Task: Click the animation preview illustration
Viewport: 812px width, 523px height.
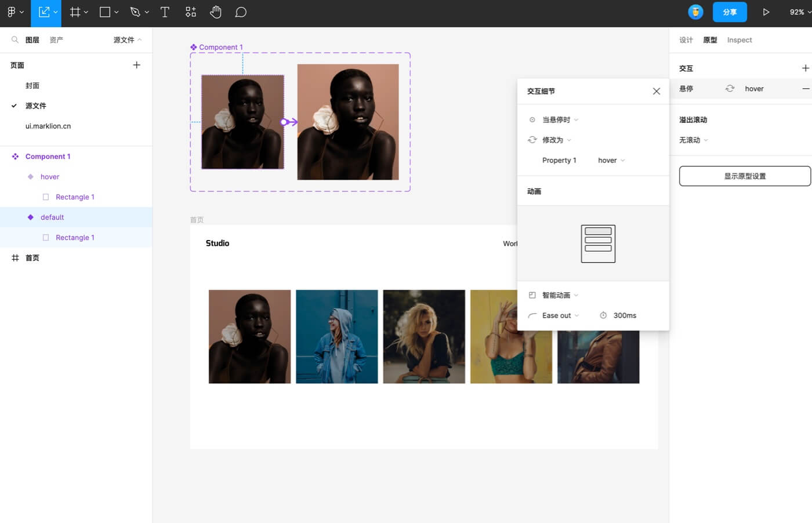Action: click(x=598, y=244)
